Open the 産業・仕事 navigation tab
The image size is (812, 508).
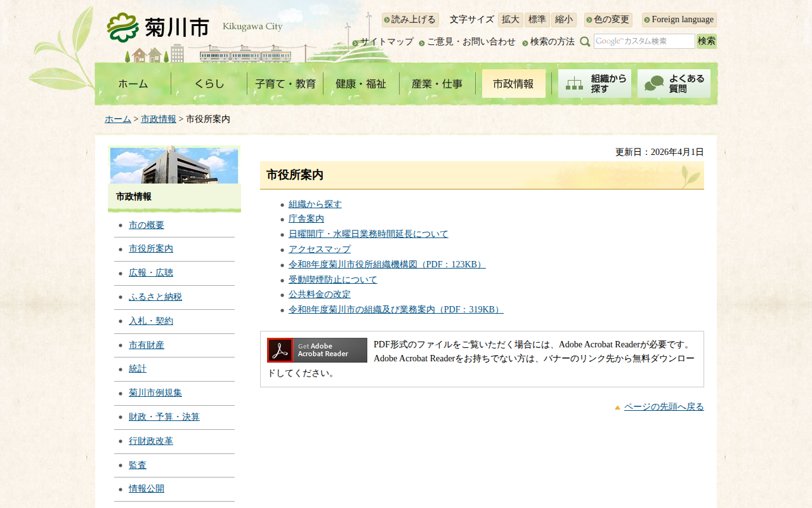tap(437, 84)
